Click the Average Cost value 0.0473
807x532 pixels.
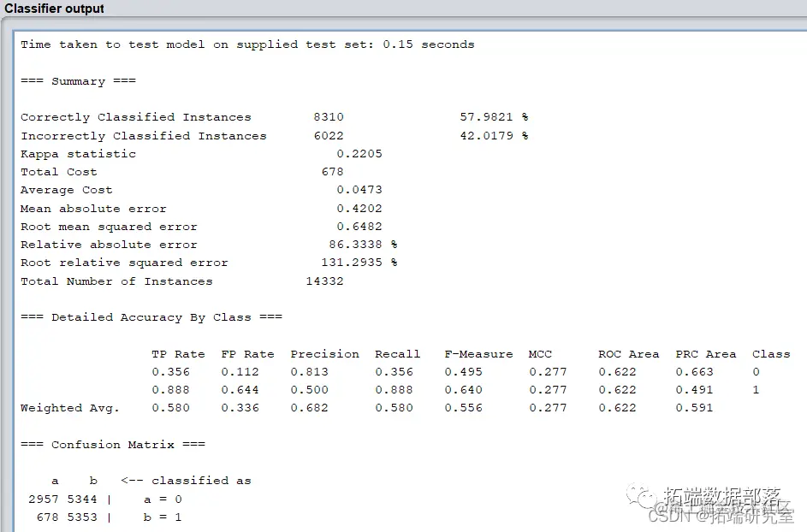click(359, 190)
